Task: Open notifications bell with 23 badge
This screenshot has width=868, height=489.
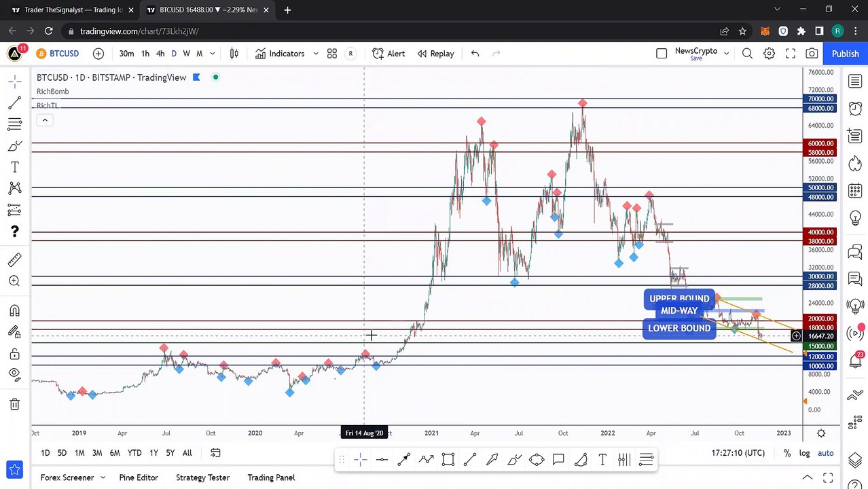Action: [x=855, y=360]
